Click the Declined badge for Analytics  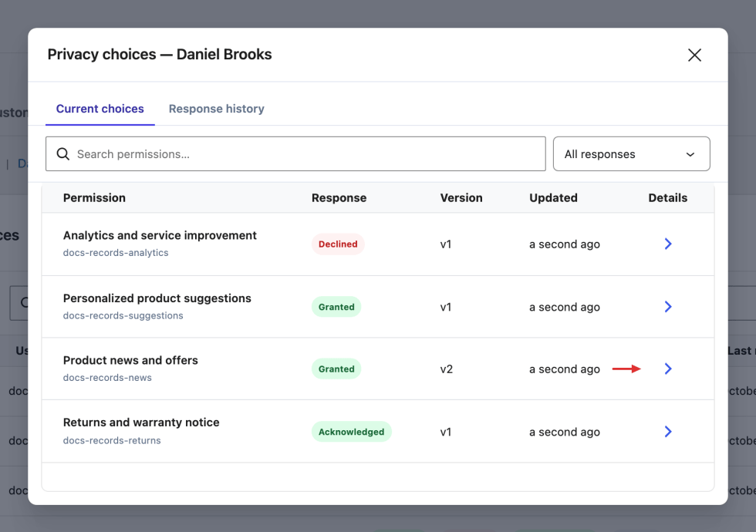338,244
